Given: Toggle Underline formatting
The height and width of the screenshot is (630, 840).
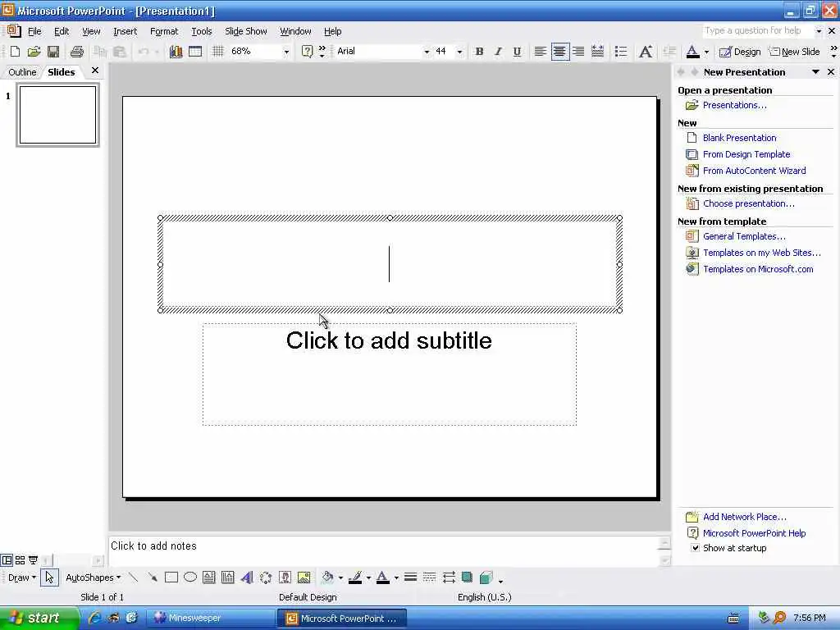Looking at the screenshot, I should click(517, 52).
